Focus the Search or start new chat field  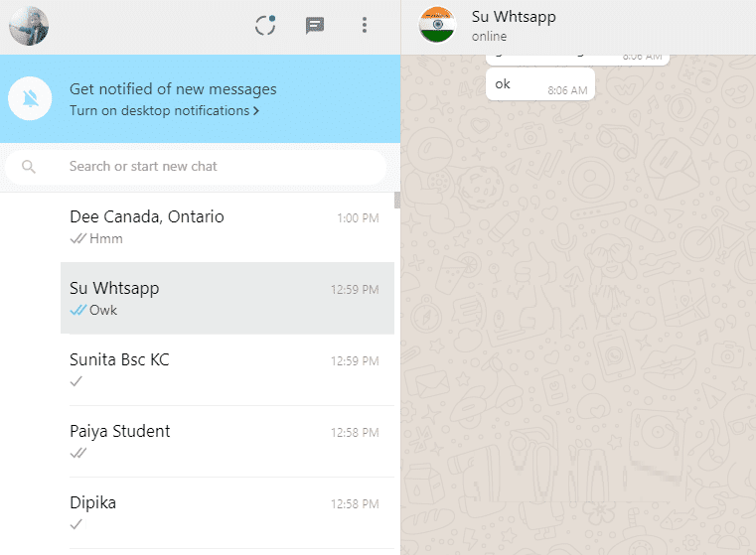196,167
